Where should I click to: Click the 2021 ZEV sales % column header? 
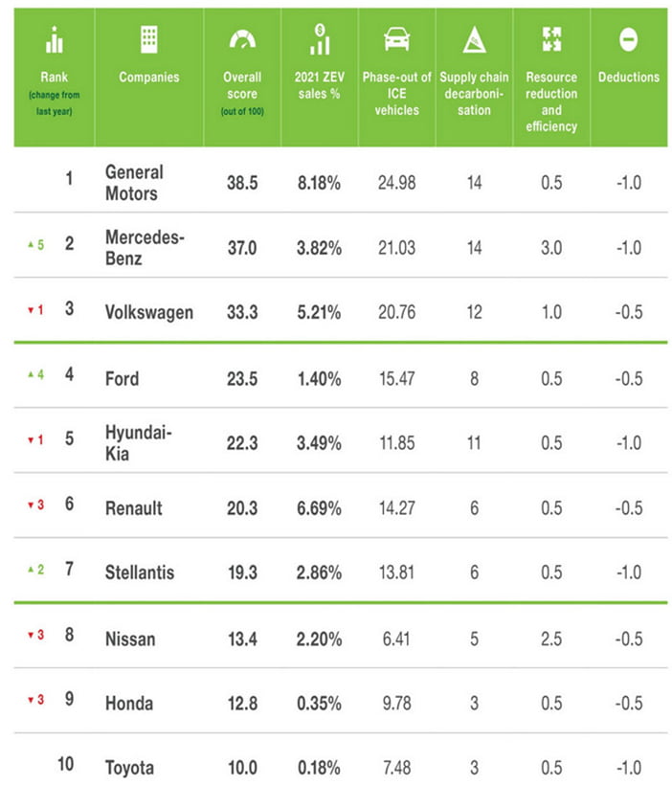(x=320, y=85)
